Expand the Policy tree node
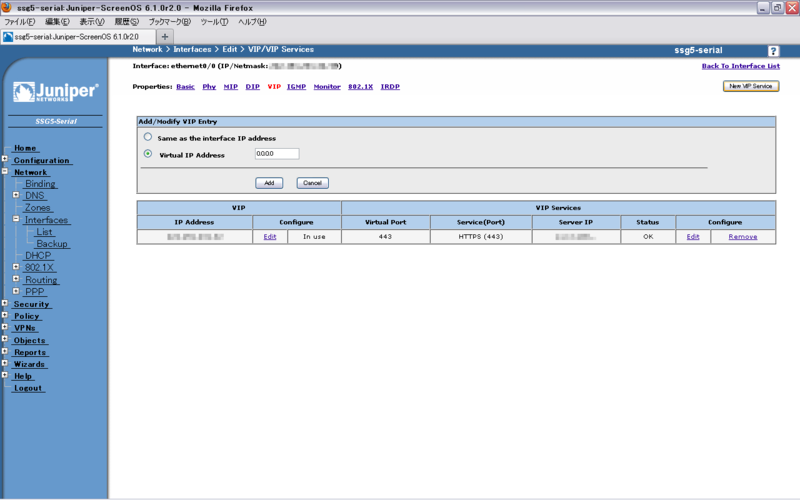Screen dimensions: 800x500 [5, 315]
